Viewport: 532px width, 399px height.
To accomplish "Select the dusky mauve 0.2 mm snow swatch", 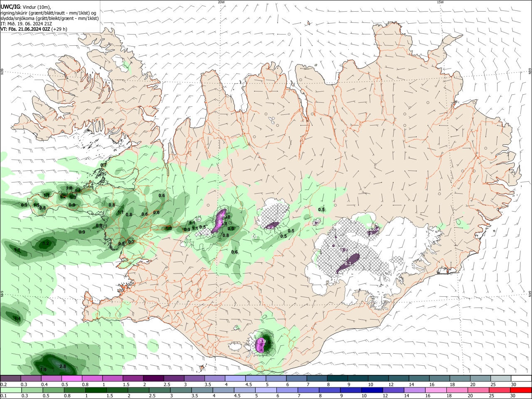I will pyautogui.click(x=10, y=378).
